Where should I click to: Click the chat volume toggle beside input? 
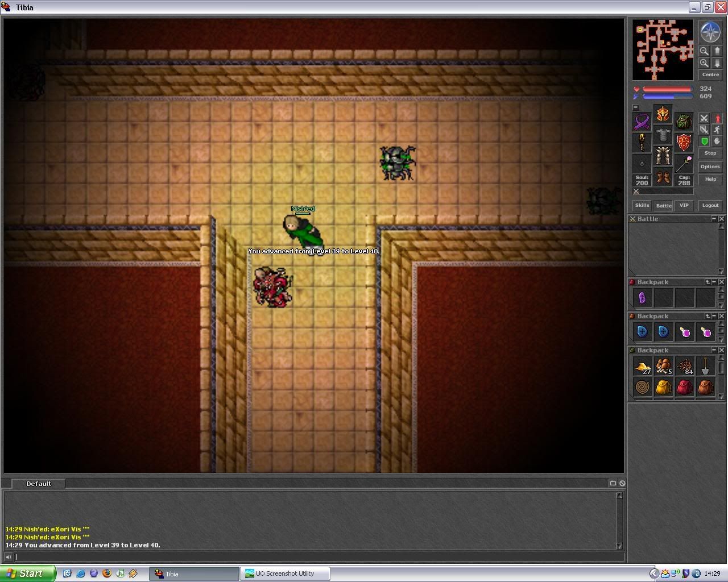8,557
